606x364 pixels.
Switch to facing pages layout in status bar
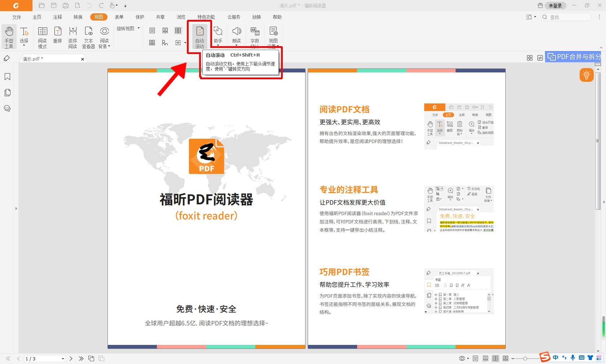495,358
